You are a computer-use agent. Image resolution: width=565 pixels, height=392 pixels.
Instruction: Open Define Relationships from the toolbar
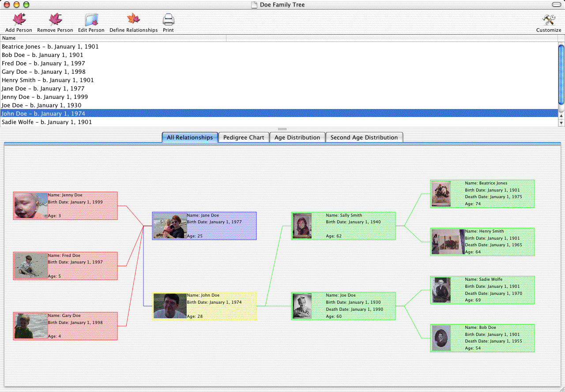tap(133, 20)
